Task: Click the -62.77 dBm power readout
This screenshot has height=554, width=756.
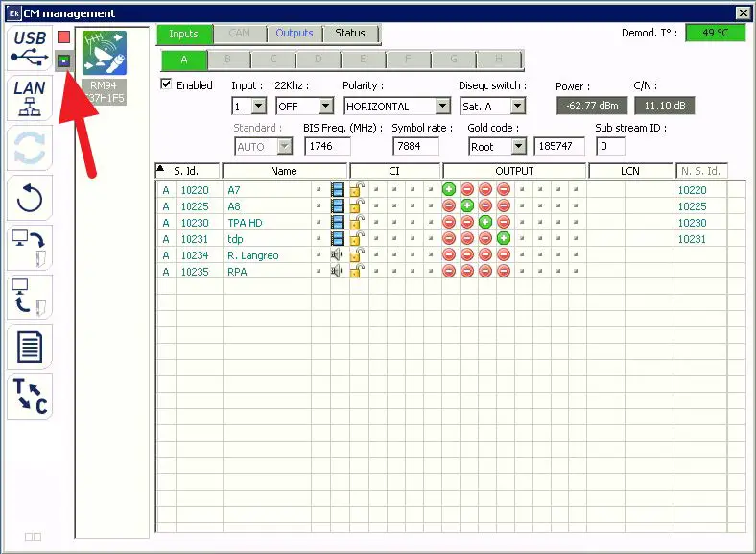Action: (592, 106)
